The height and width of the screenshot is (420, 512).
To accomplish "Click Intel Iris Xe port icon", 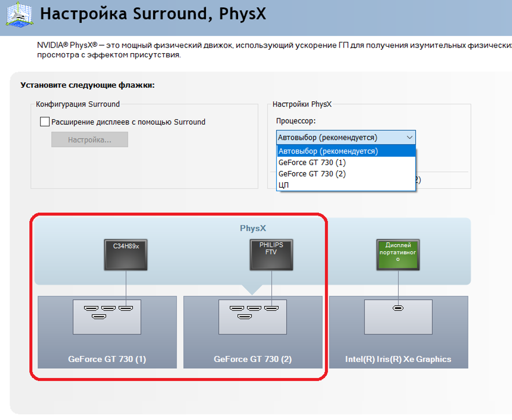I will click(x=398, y=308).
